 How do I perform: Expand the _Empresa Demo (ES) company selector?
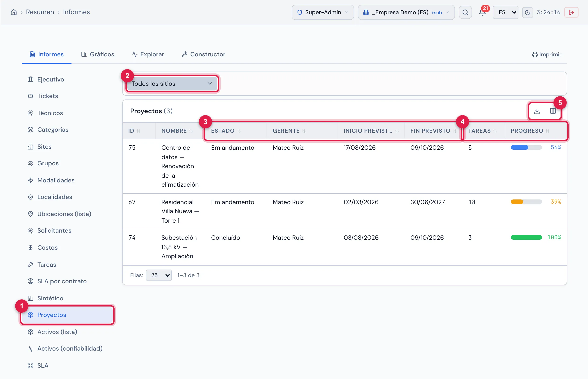click(406, 12)
